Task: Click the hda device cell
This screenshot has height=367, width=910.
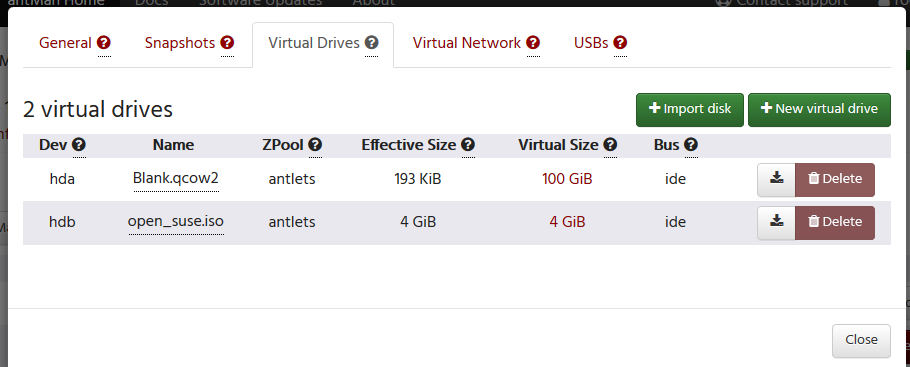Action: [x=62, y=179]
